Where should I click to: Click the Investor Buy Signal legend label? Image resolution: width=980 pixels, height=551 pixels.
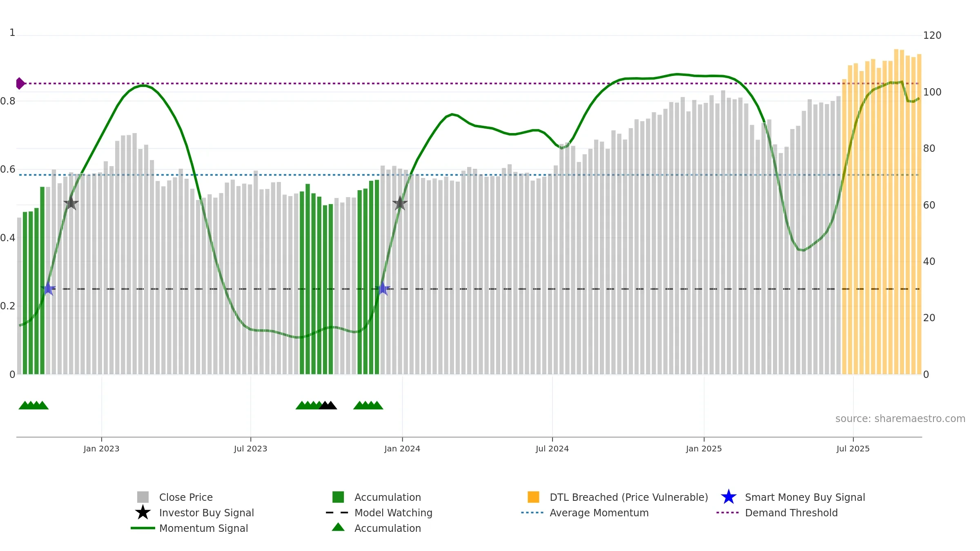(207, 513)
